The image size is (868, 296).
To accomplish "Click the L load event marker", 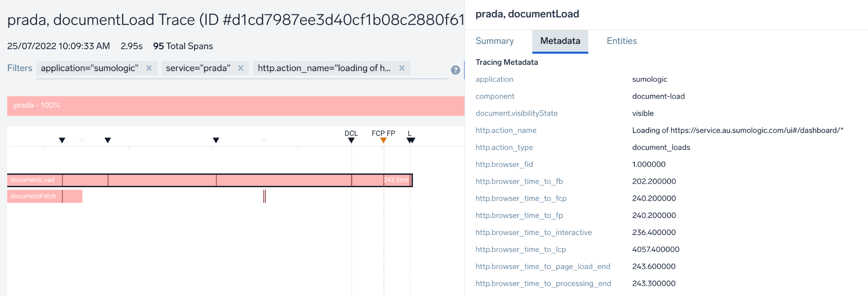I will [x=411, y=141].
